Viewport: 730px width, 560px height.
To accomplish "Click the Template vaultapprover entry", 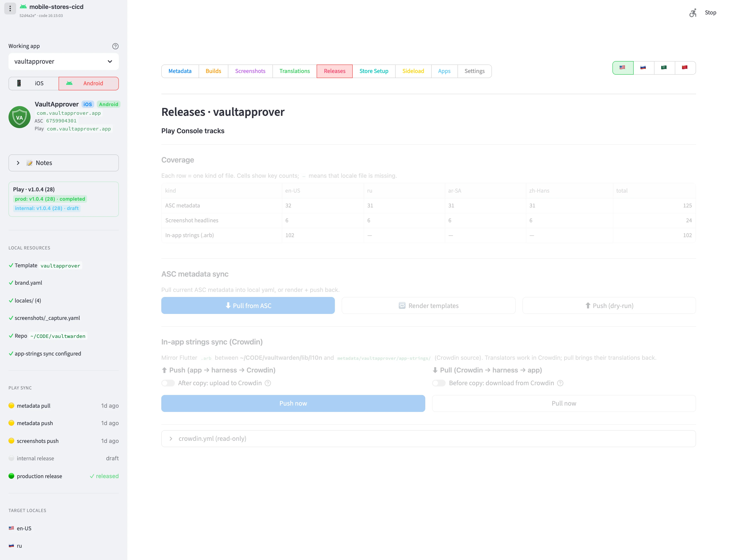I will 60,266.
